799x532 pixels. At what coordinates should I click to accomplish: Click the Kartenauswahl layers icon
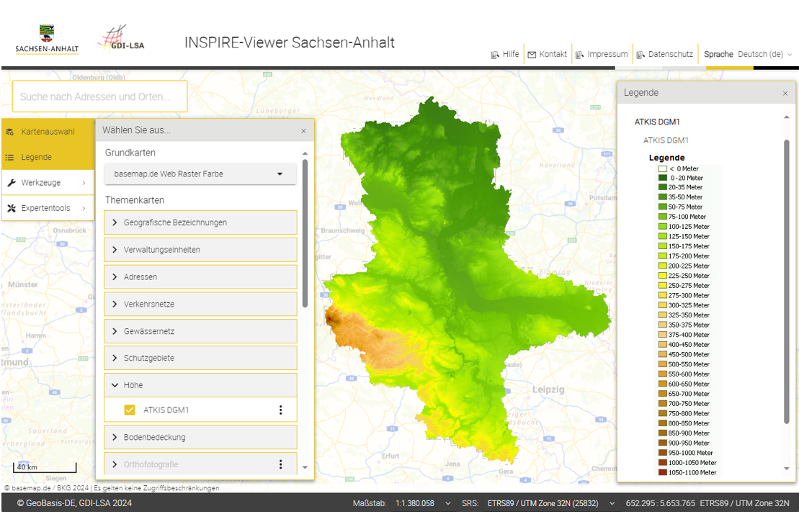pyautogui.click(x=10, y=132)
